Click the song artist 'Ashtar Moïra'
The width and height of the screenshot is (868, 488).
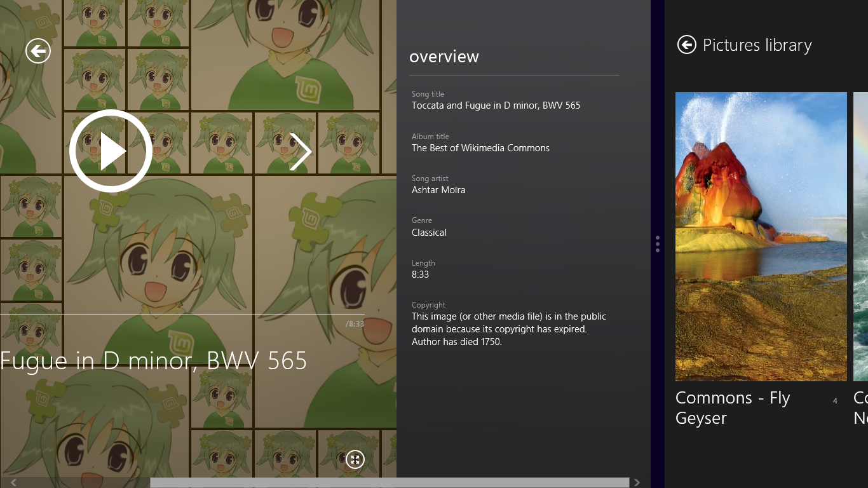(438, 190)
